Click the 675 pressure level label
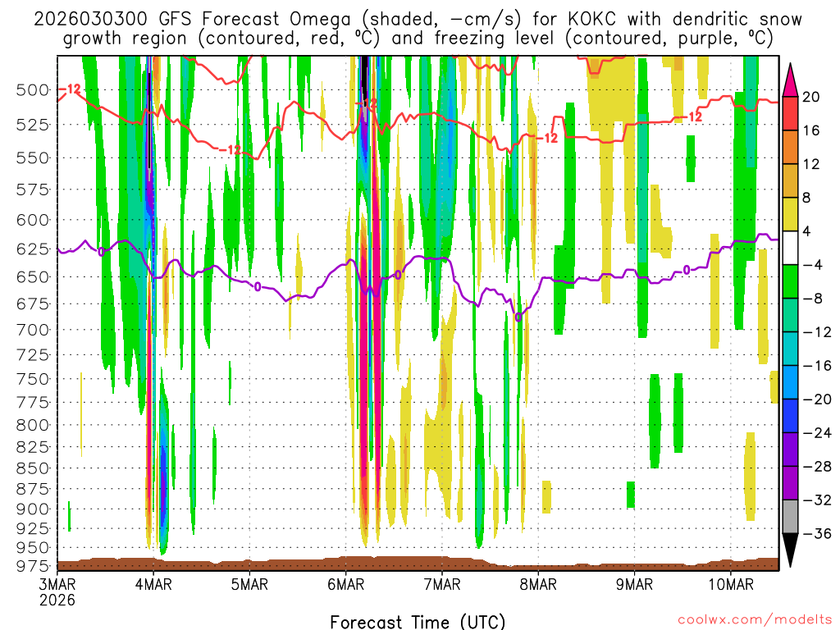Screen dimensions: 840x630 pos(33,304)
